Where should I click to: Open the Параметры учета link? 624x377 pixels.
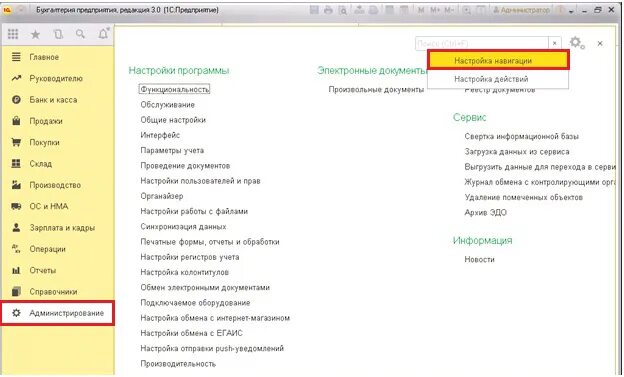[172, 150]
